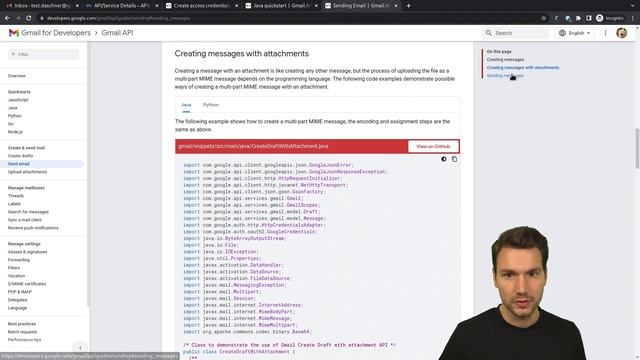Open Overview in the left sidebar
The image size is (640, 360).
(x=17, y=76)
